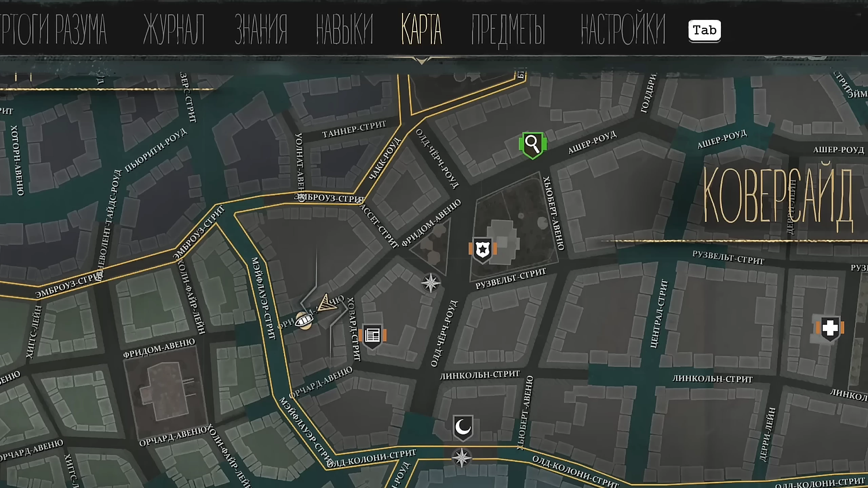Open the Чертоги разума tab
This screenshot has width=868, height=488.
pyautogui.click(x=54, y=29)
